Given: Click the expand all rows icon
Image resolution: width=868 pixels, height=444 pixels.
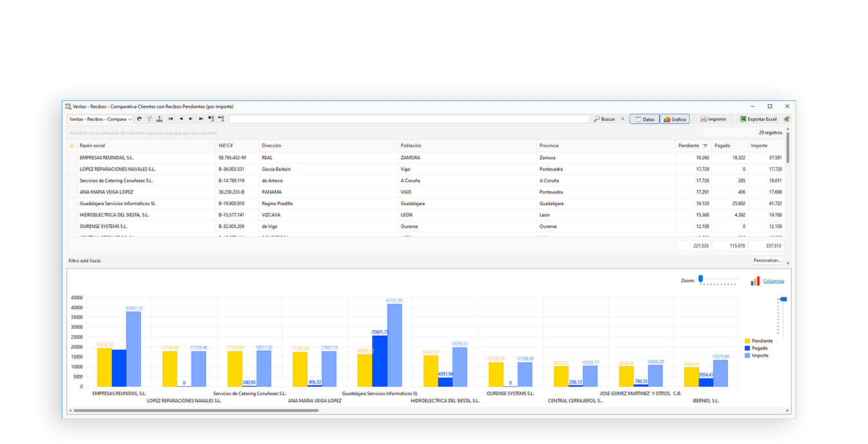Looking at the screenshot, I should 211,119.
